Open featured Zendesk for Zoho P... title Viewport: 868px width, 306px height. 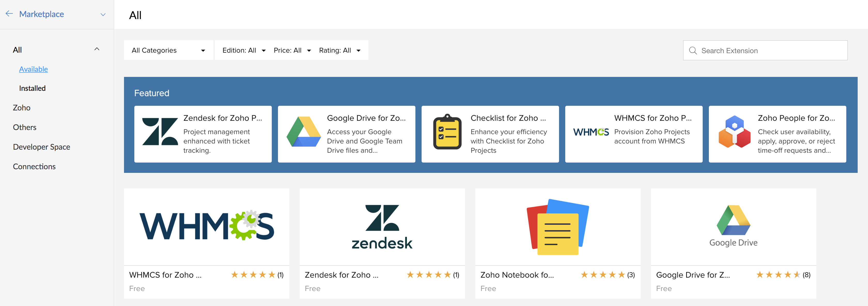(x=222, y=118)
